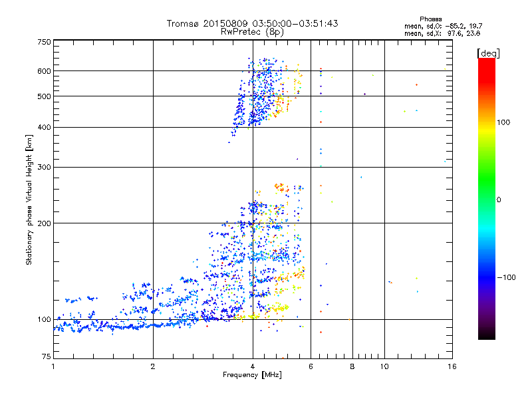Click the 'mean, sd,X: 97.6, 23.8' statistic
The height and width of the screenshot is (399, 532).
tap(442, 33)
